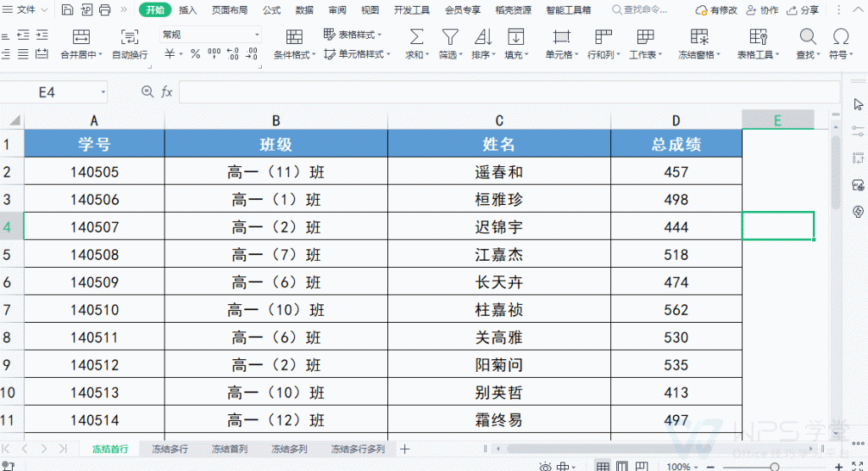Go to the next sheet with arrow
868x471 pixels.
[x=44, y=449]
